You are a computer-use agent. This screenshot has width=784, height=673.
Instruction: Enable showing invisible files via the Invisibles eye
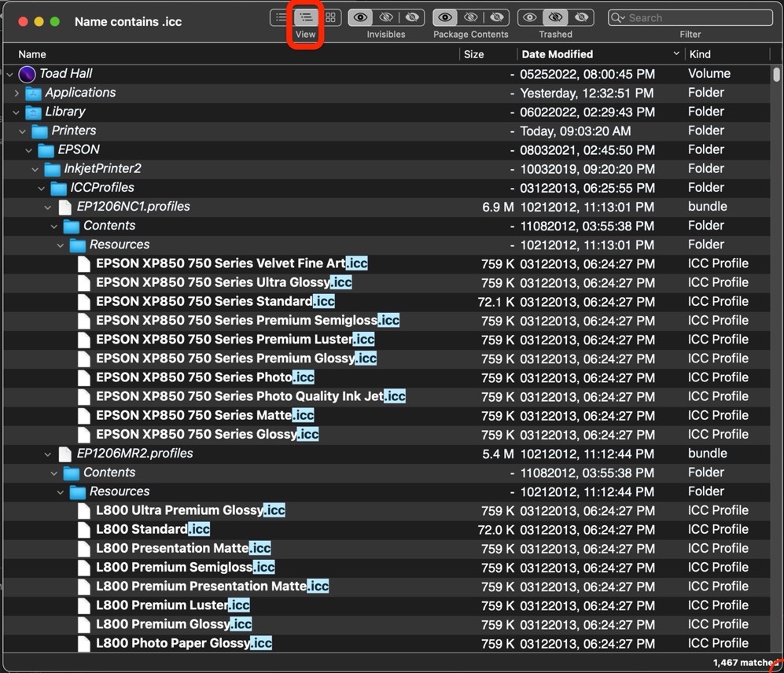click(x=360, y=17)
